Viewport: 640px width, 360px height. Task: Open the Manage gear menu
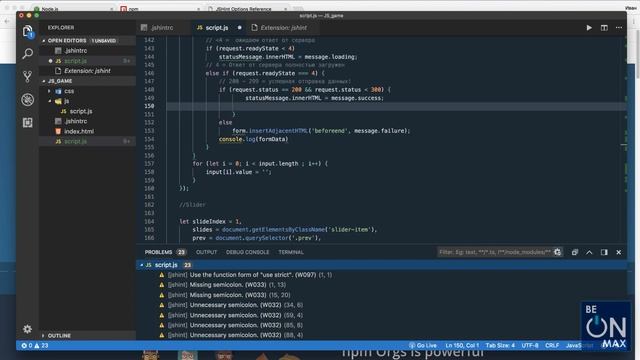tap(27, 329)
